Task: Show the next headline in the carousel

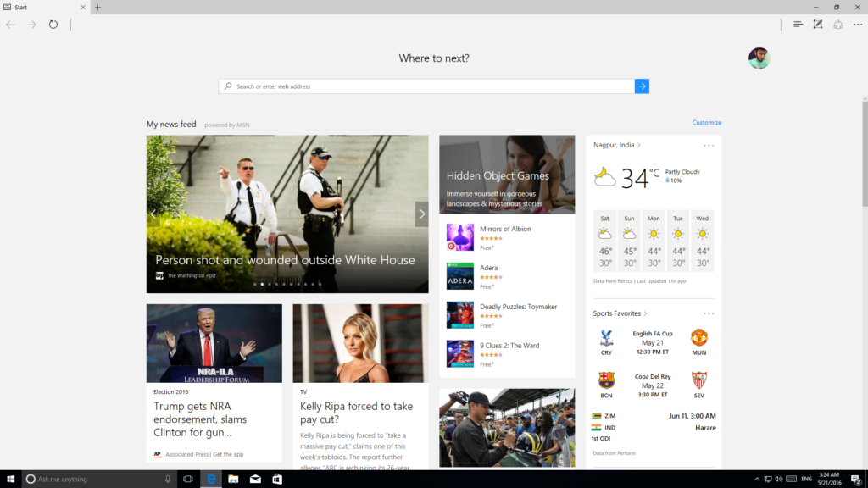Action: pos(422,214)
